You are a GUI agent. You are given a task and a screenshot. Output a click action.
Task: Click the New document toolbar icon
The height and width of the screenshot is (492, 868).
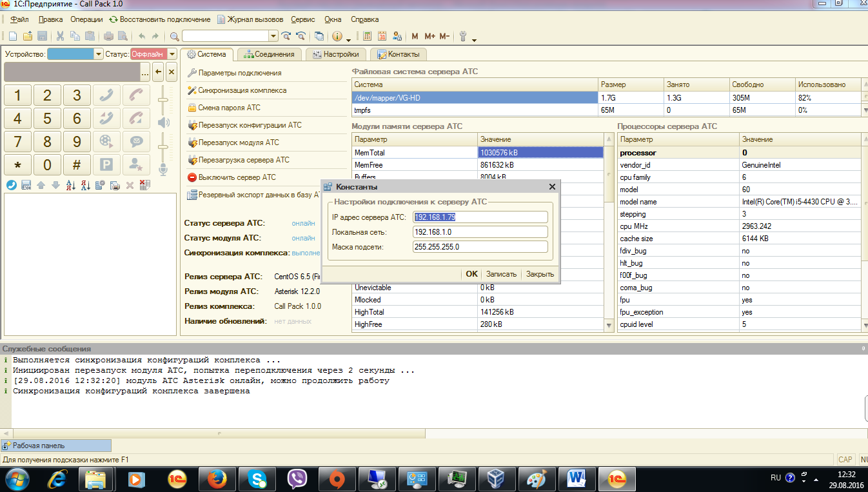[13, 36]
